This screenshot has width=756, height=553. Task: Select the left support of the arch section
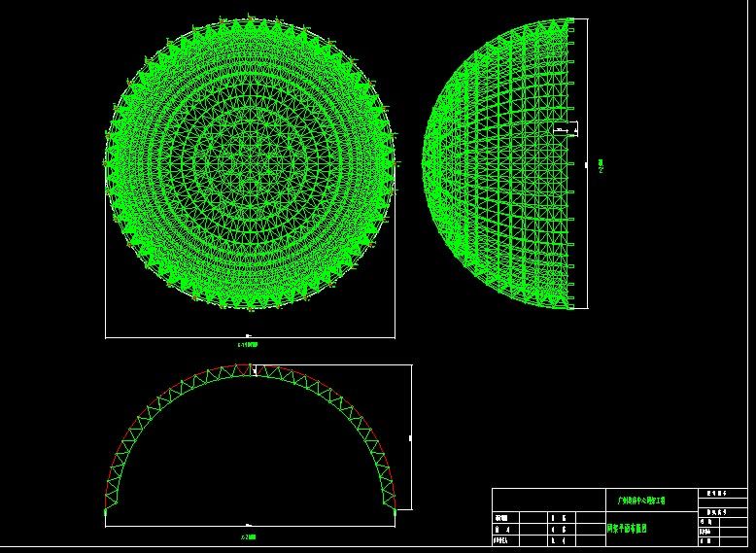(x=107, y=508)
